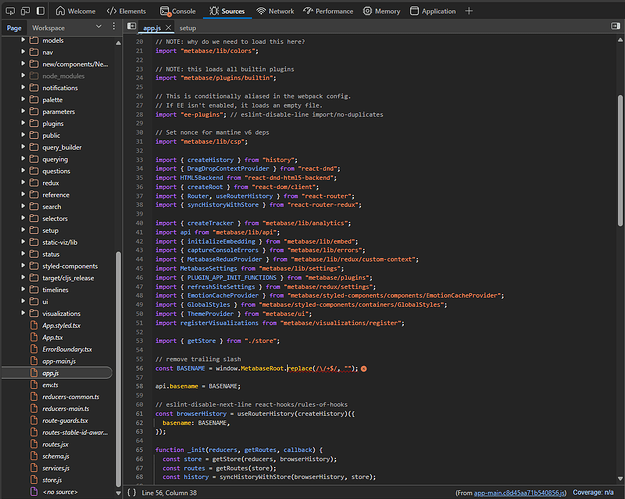Toggle the debugger sidebar icon
The width and height of the screenshot is (625, 499).
coord(615,26)
